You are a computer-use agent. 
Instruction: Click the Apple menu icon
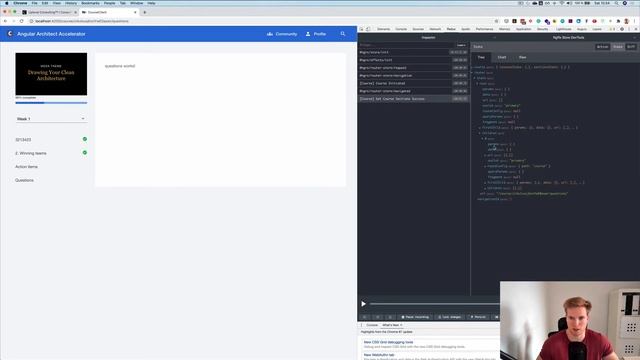7,3
